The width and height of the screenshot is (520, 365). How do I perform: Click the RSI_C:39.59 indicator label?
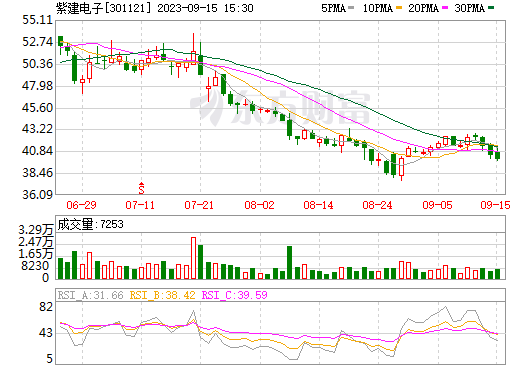tap(235, 295)
